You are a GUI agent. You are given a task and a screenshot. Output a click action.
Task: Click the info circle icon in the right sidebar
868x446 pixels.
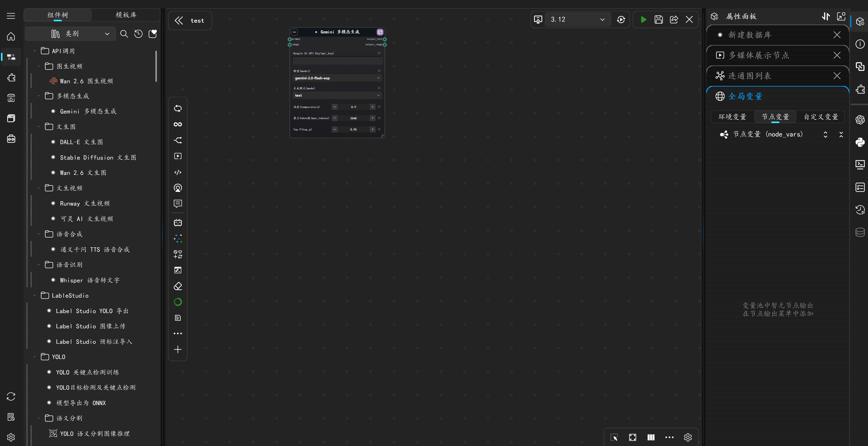tap(860, 44)
